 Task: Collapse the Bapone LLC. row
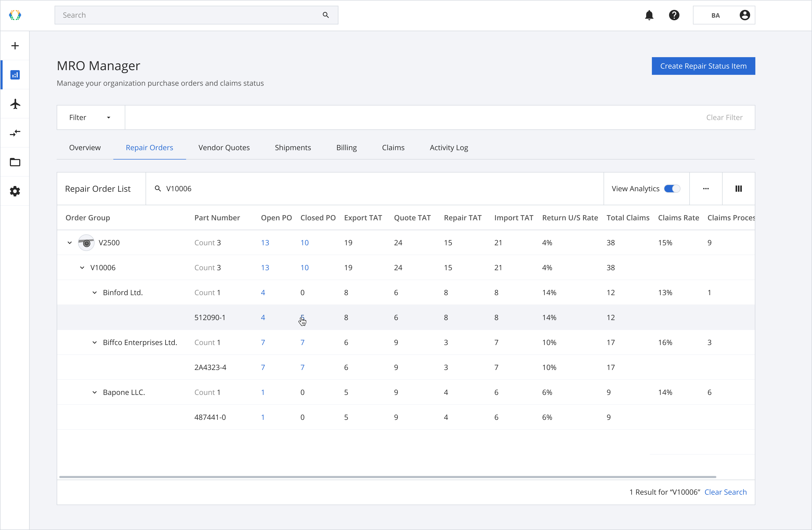click(95, 392)
